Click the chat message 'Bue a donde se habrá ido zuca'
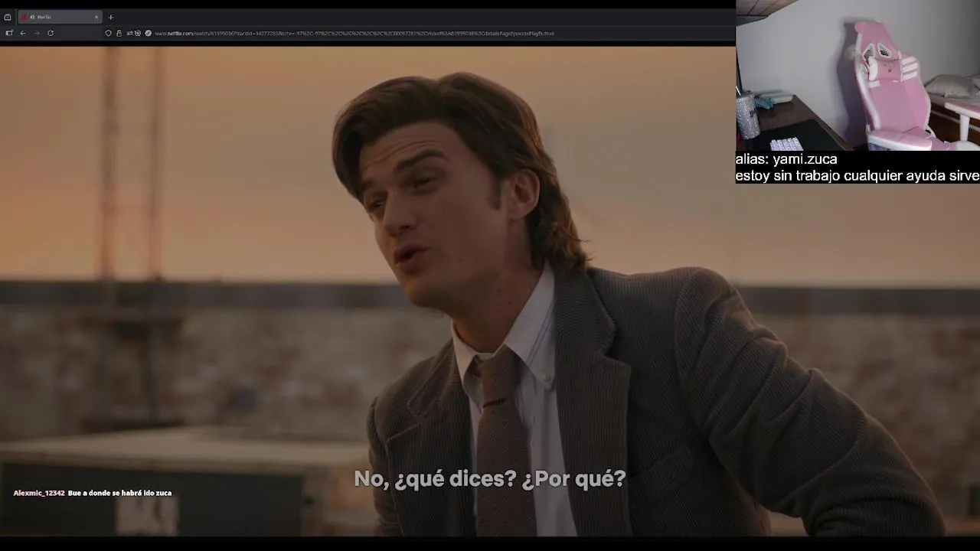This screenshot has width=980, height=551. (119, 493)
